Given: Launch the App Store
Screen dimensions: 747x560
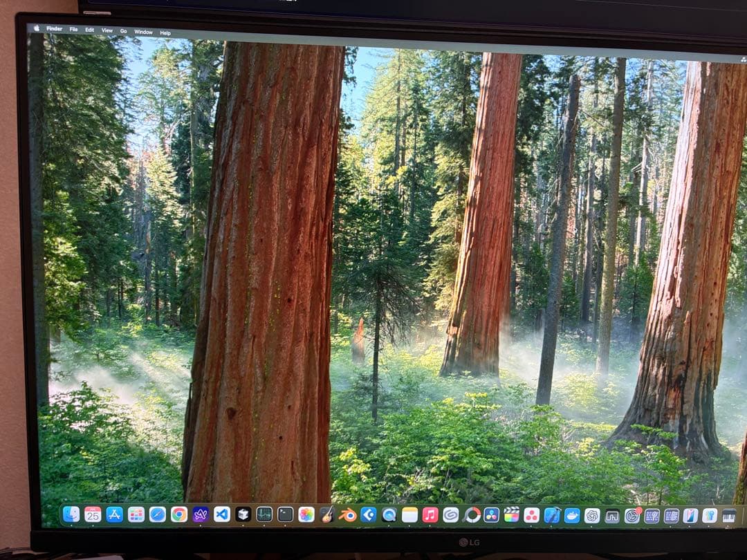Looking at the screenshot, I should coord(113,515).
